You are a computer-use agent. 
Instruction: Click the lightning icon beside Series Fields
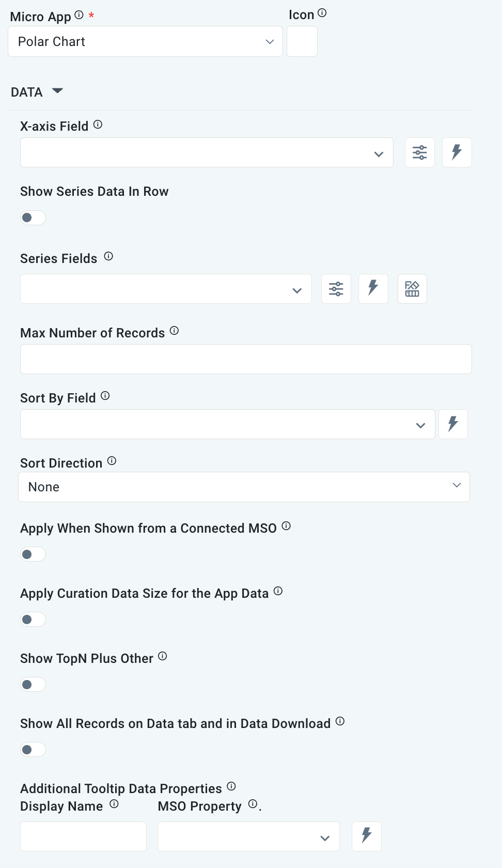(373, 289)
